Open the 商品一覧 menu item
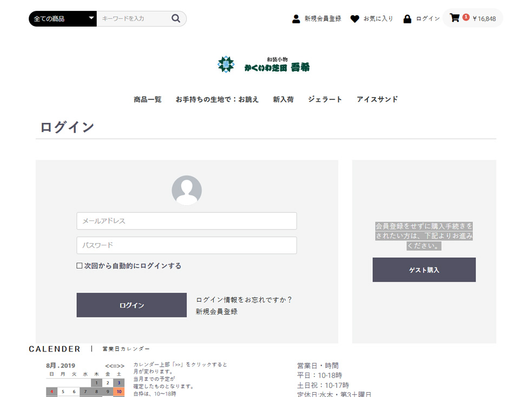The width and height of the screenshot is (532, 397). point(148,99)
